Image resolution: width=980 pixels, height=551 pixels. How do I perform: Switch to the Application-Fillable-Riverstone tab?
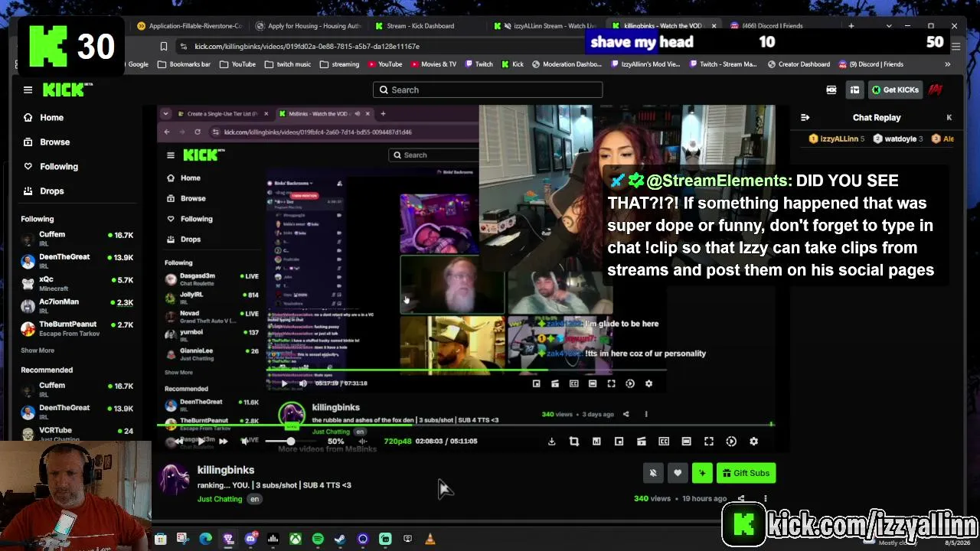click(188, 26)
